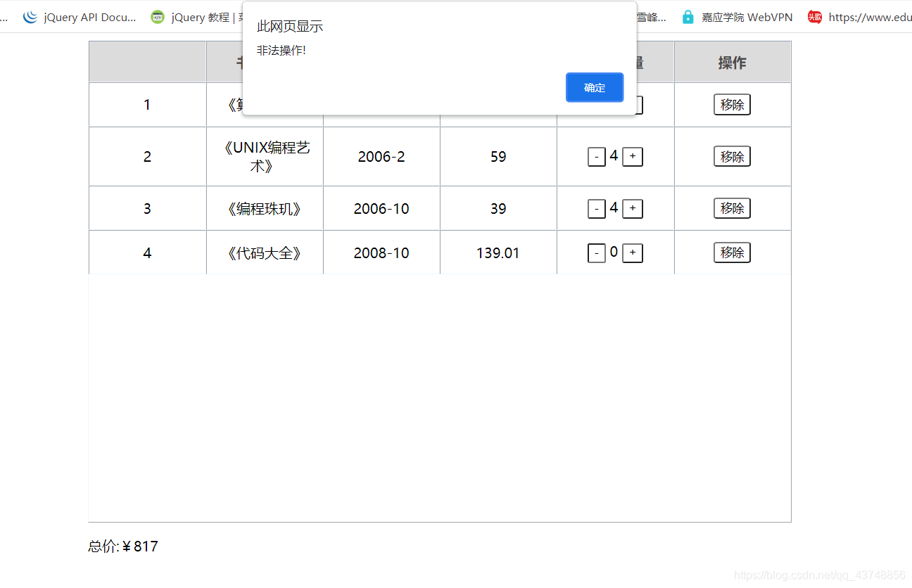Increase quantity of 《代码大全》
912x588 pixels.
click(x=633, y=253)
